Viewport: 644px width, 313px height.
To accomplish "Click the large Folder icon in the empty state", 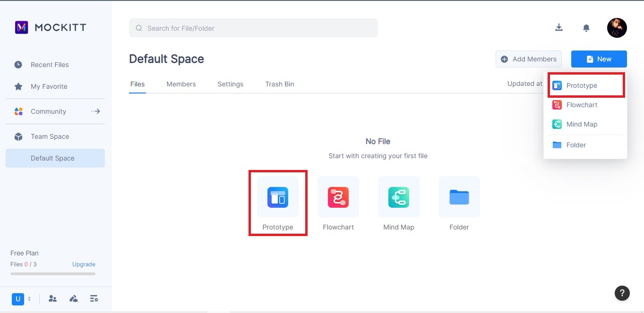I will [459, 197].
